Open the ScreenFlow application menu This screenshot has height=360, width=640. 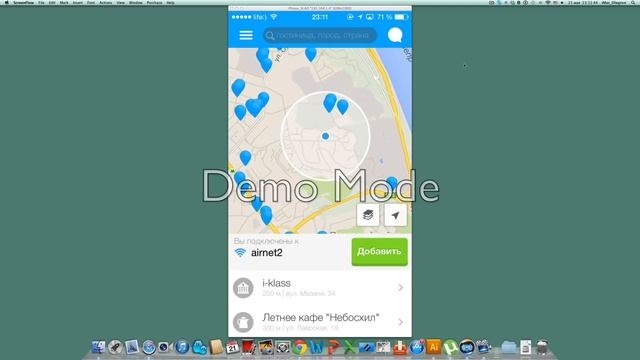point(24,2)
